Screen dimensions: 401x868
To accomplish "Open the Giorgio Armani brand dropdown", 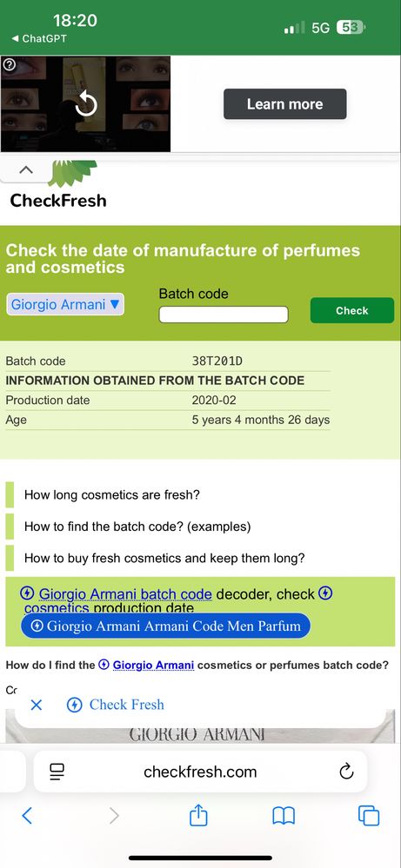I will coord(65,304).
